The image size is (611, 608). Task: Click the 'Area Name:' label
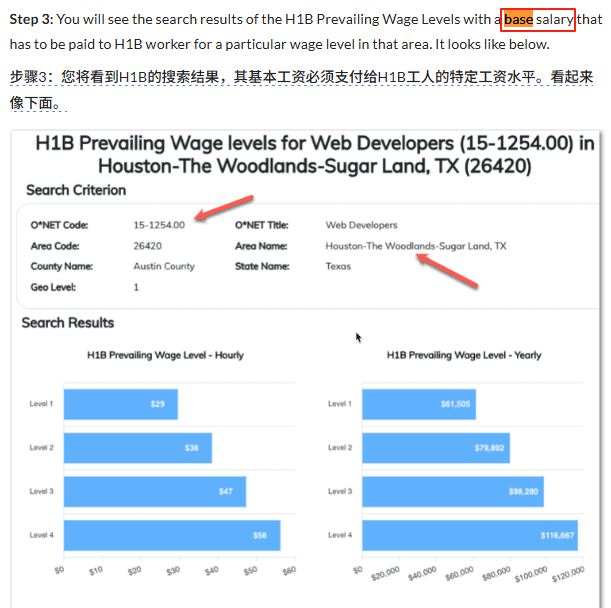click(261, 246)
